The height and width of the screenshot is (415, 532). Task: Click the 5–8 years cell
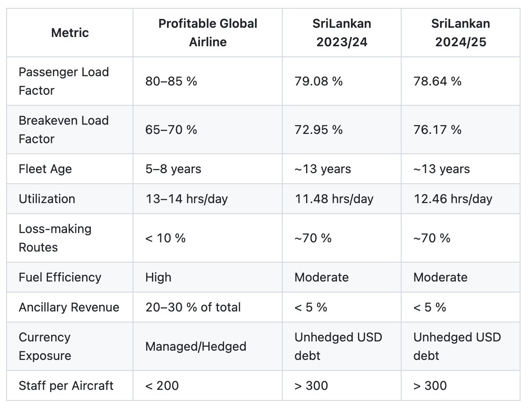pos(173,169)
